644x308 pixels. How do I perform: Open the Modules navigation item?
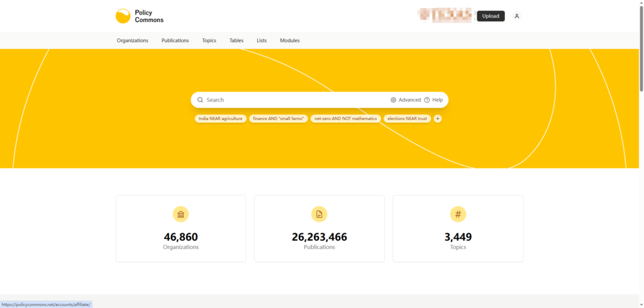290,40
